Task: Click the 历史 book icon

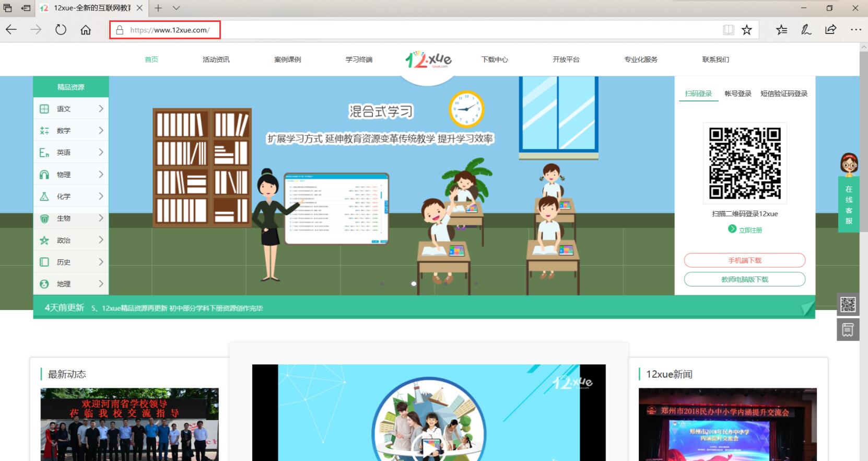Action: click(44, 262)
